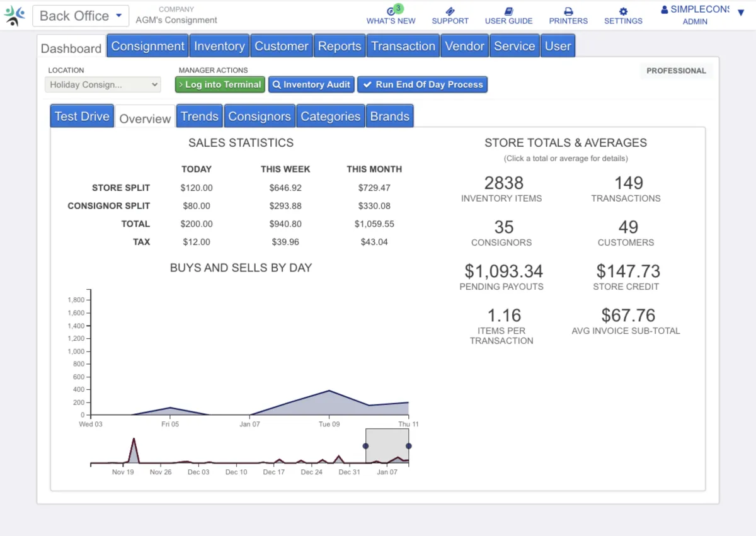Open the Printers icon
Image resolution: width=756 pixels, height=536 pixels.
coord(568,11)
